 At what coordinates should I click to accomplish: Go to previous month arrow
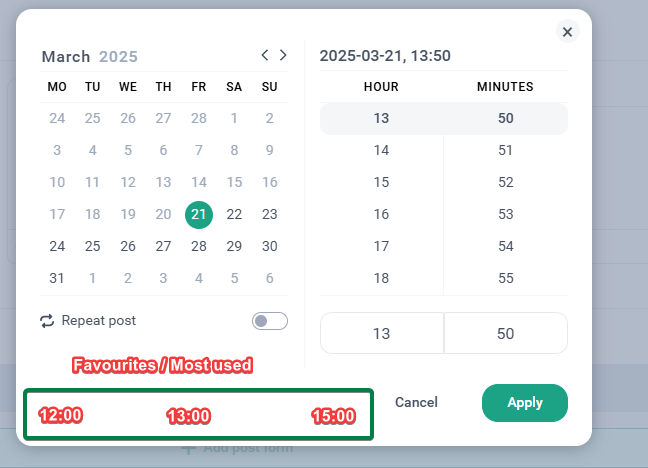click(265, 55)
